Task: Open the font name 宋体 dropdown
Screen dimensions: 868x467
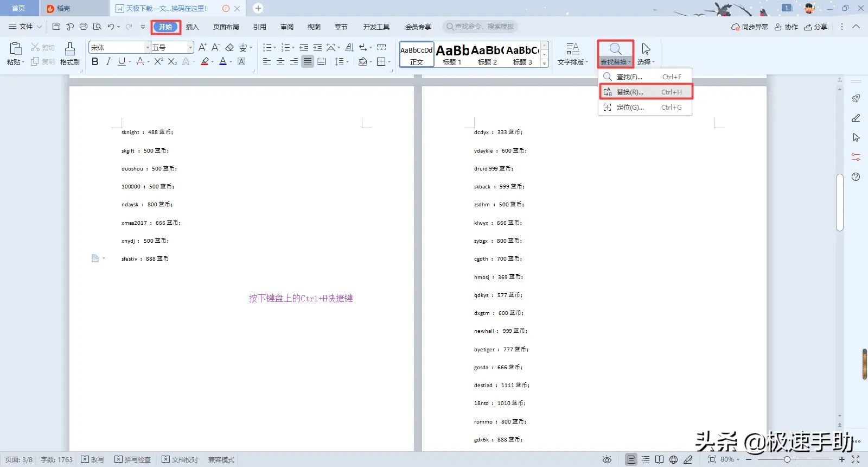Action: point(148,48)
